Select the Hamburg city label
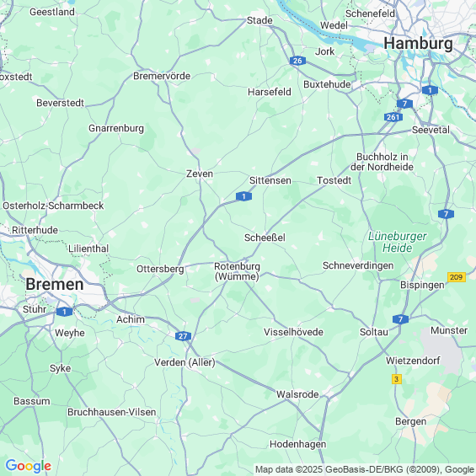This screenshot has width=476, height=476. click(419, 44)
